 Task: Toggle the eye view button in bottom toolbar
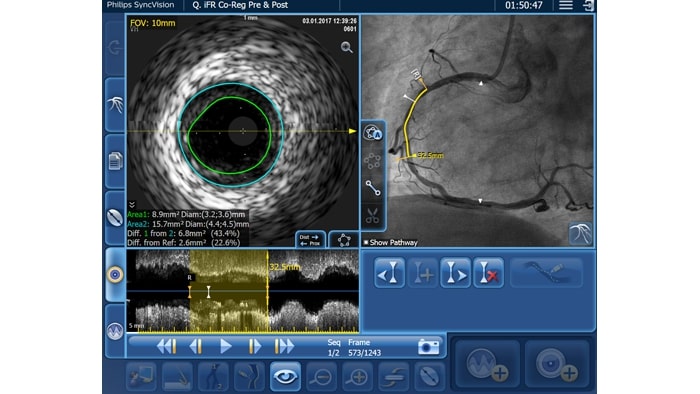(285, 377)
